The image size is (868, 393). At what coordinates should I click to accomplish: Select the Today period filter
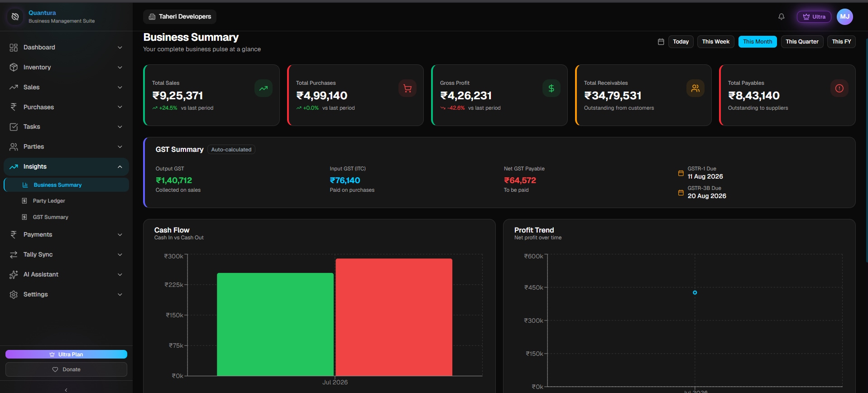point(681,42)
